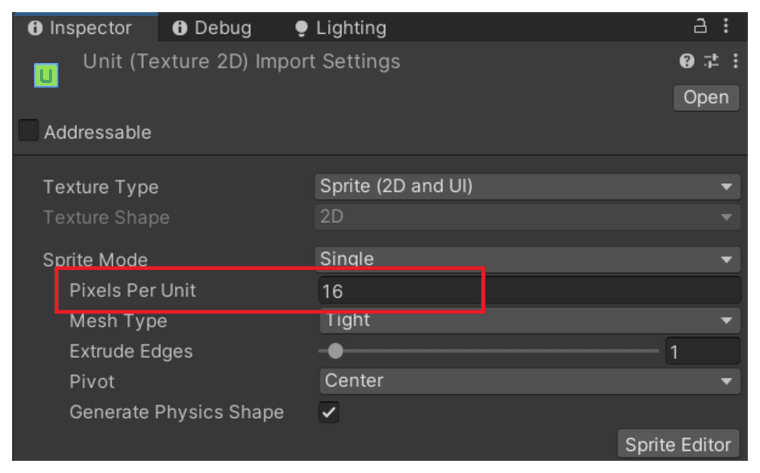Image resolution: width=760 pixels, height=473 pixels.
Task: Switch to the Debug tab
Action: tap(212, 28)
